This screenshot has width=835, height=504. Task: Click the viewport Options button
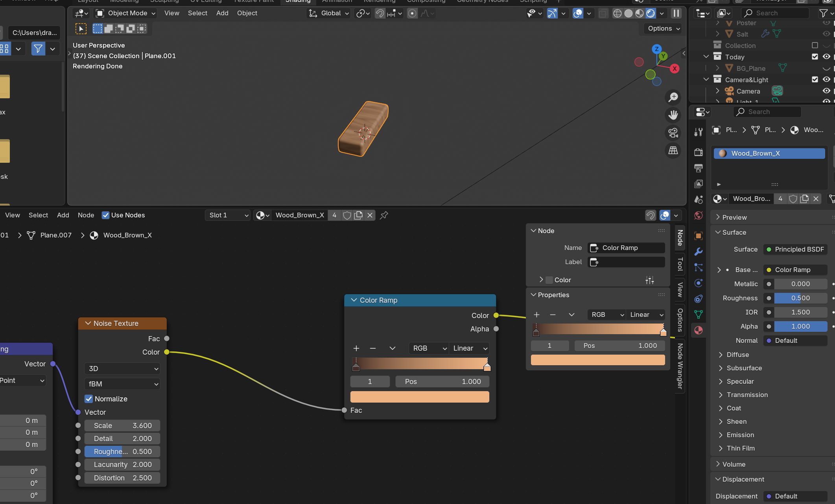tap(664, 28)
